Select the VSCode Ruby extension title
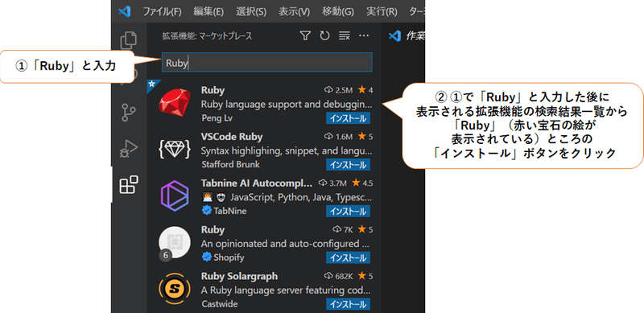The height and width of the screenshot is (313, 644). pos(232,136)
